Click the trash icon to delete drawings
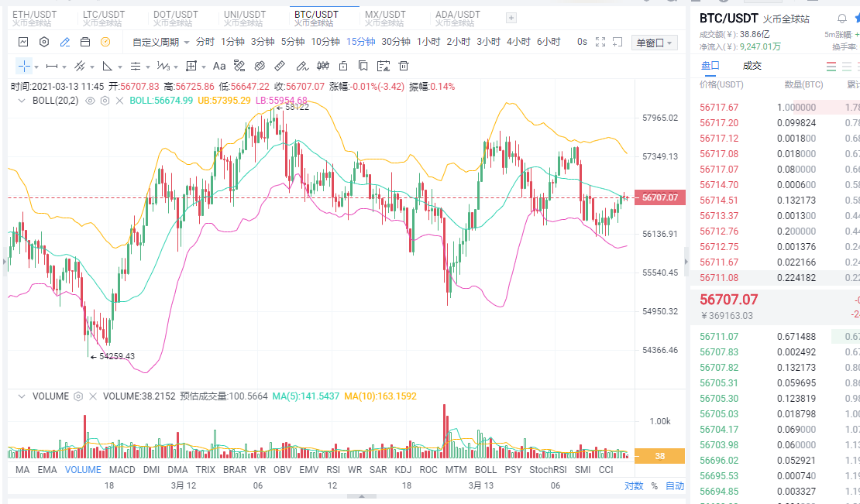This screenshot has width=860, height=504. 404,67
